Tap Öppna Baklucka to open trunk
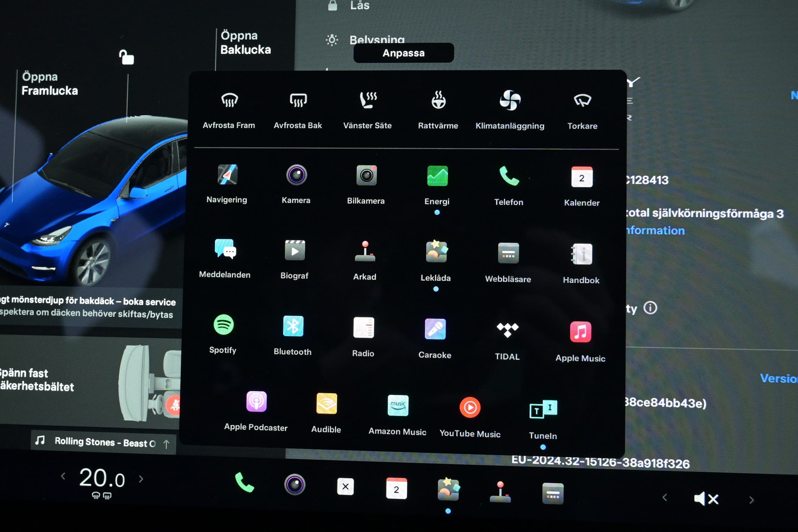The height and width of the screenshot is (532, 798). pyautogui.click(x=246, y=43)
